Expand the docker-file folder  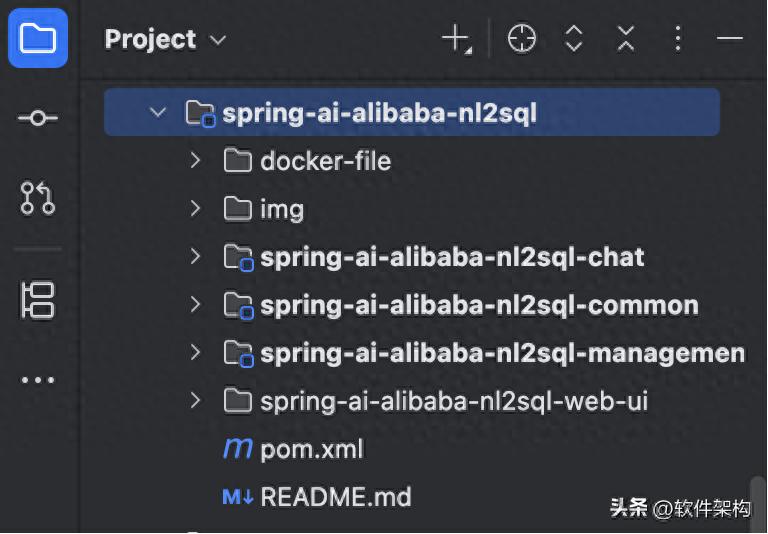[196, 160]
